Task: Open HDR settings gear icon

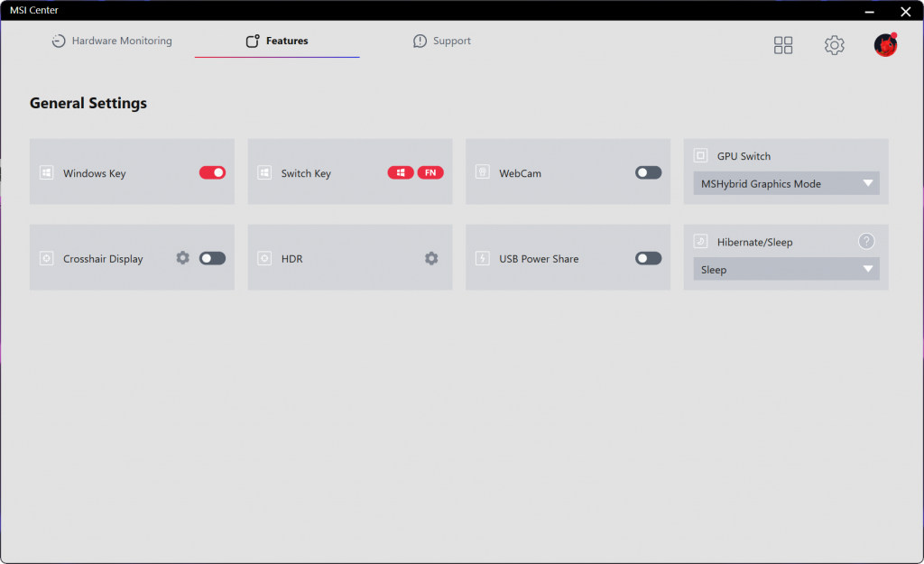Action: click(431, 258)
